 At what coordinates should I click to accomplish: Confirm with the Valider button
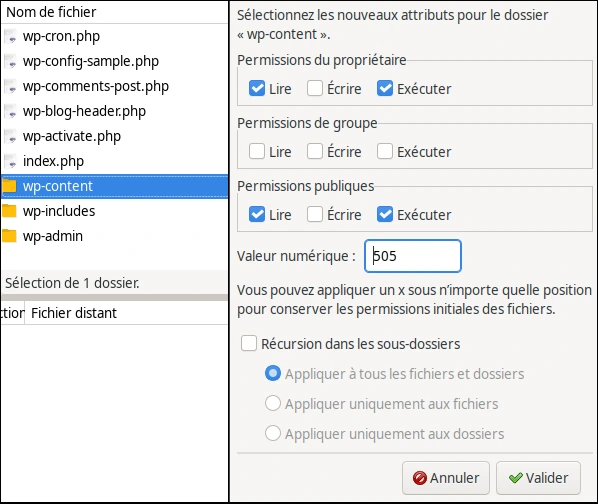[539, 478]
